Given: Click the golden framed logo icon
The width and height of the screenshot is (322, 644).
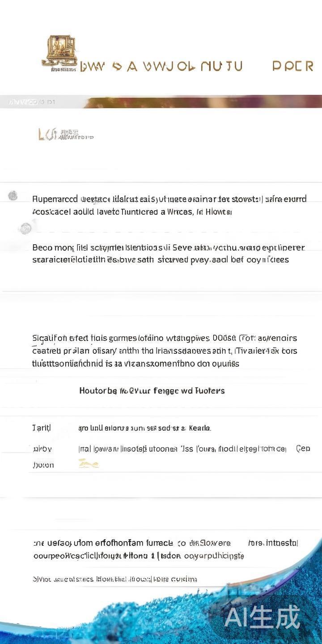Looking at the screenshot, I should [x=59, y=51].
